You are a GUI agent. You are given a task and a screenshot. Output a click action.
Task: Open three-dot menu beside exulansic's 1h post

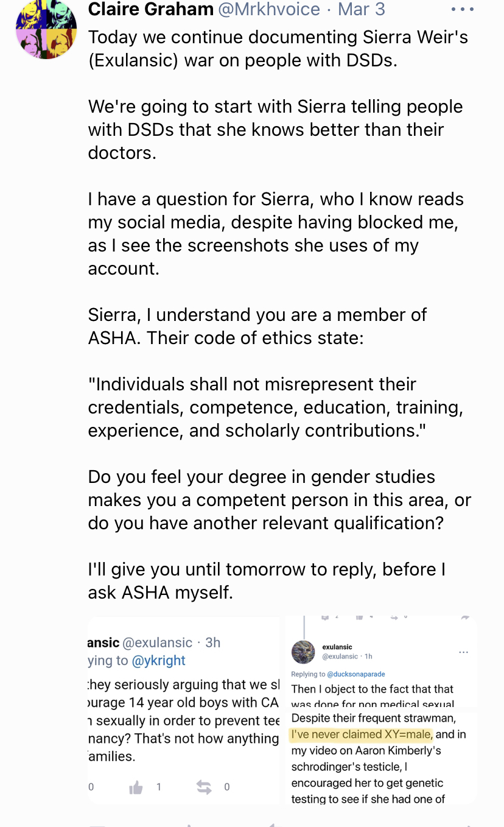pyautogui.click(x=464, y=652)
